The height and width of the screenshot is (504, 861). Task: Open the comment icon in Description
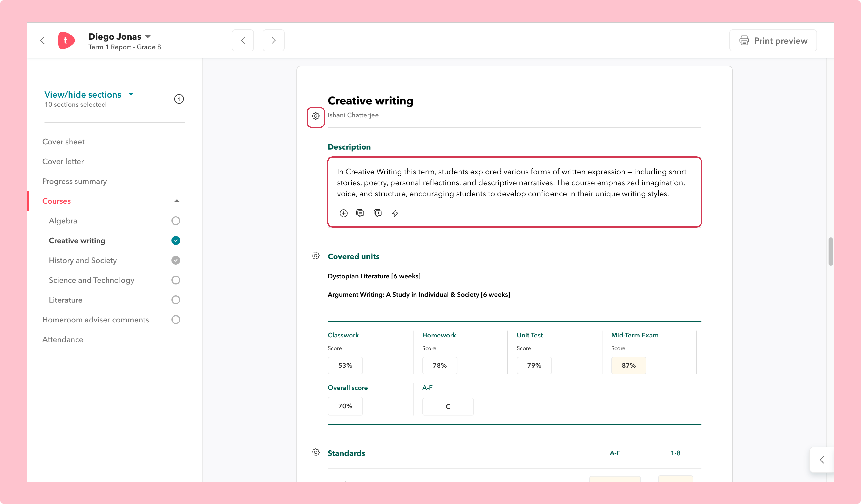[360, 213]
